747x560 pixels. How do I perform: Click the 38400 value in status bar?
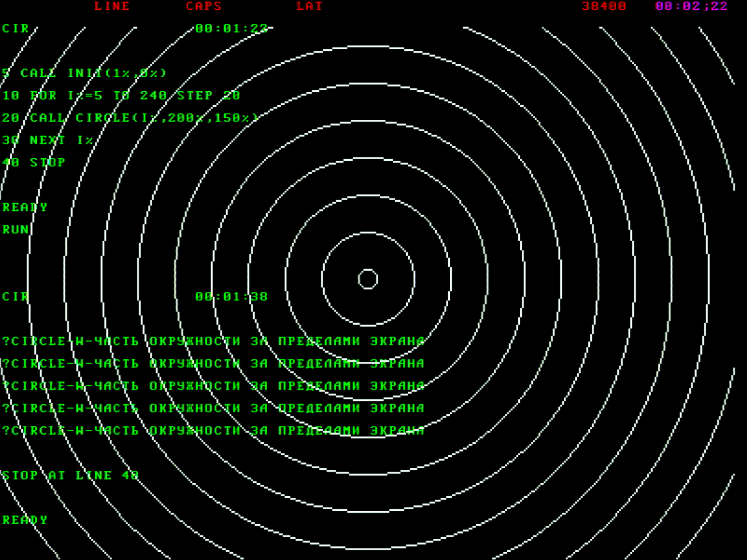604,6
